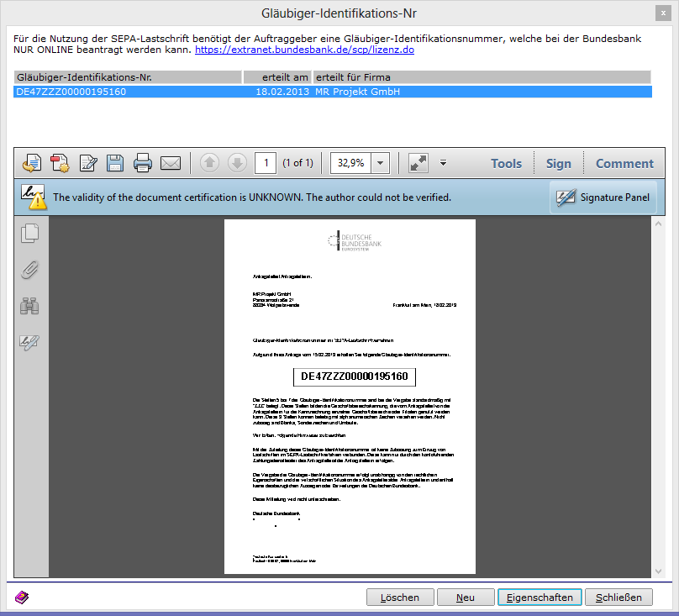Open the page thumbnails panel
This screenshot has height=616, width=679.
30,234
